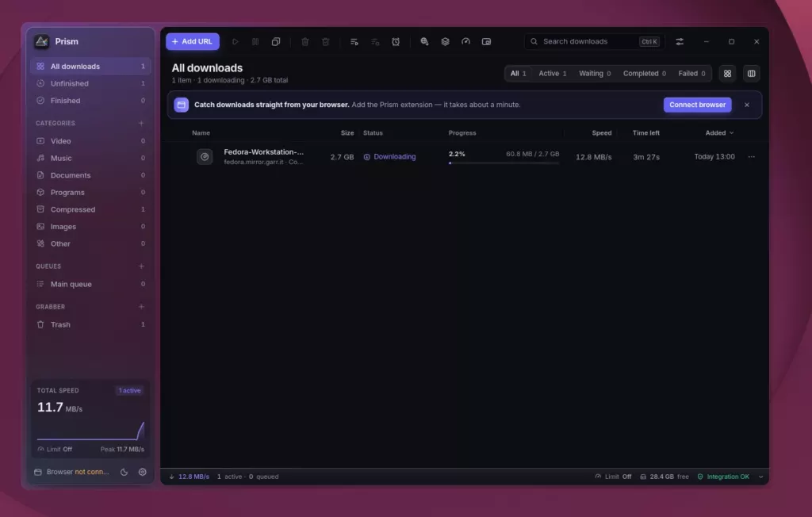
Task: Select the Completed filter tab
Action: [644, 74]
